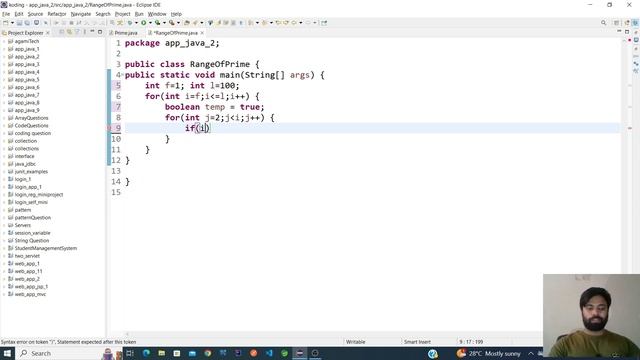Select the session_variable project

coord(33,233)
